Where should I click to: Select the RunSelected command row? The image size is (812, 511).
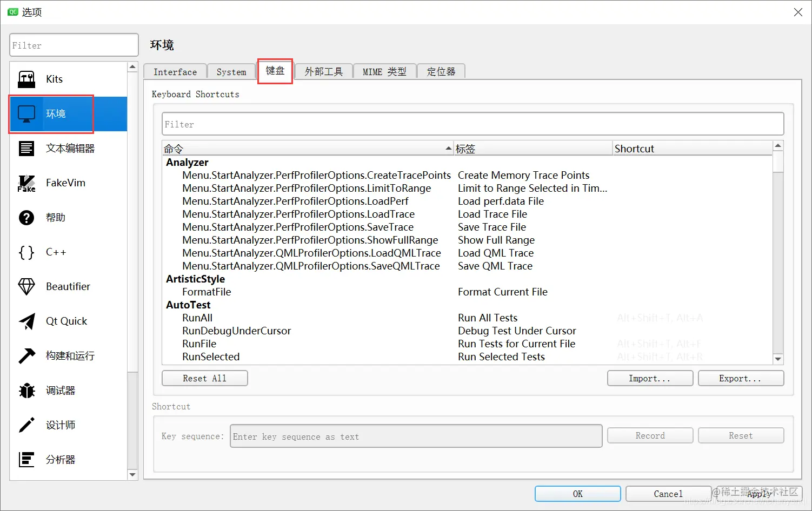pyautogui.click(x=467, y=357)
